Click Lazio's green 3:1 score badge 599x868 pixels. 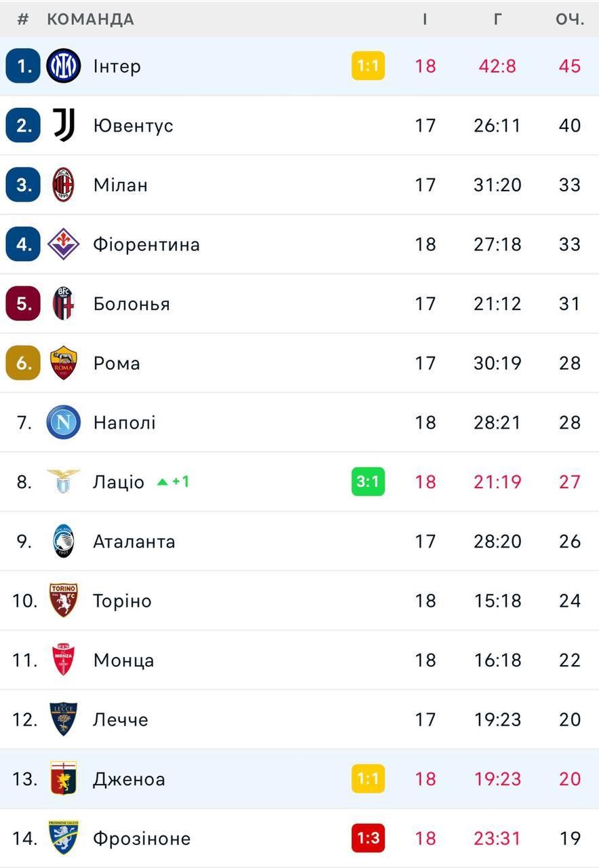(x=368, y=482)
